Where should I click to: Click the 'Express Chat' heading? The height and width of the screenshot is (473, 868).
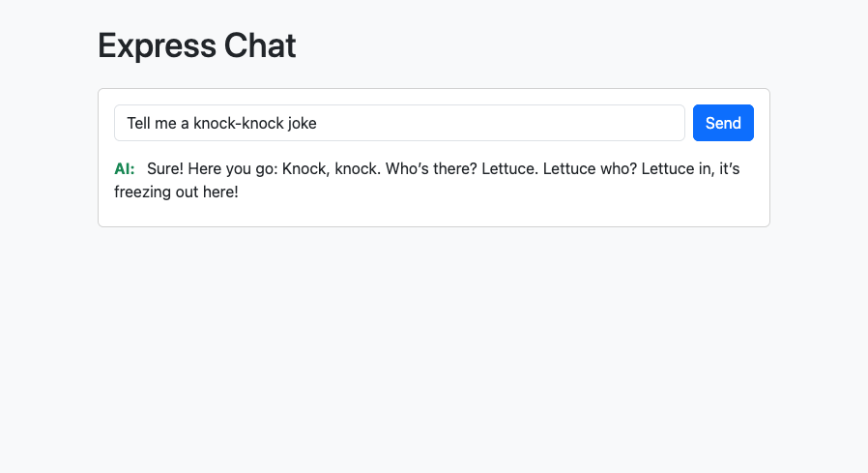[x=197, y=45]
